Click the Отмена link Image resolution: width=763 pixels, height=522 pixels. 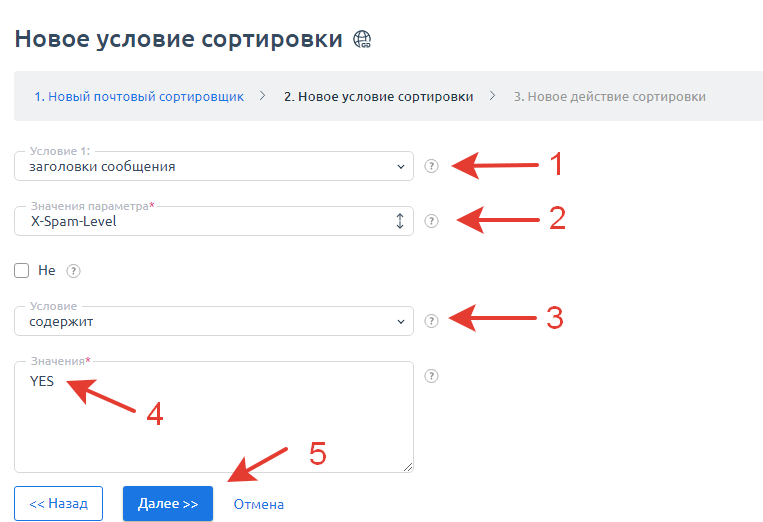(258, 504)
